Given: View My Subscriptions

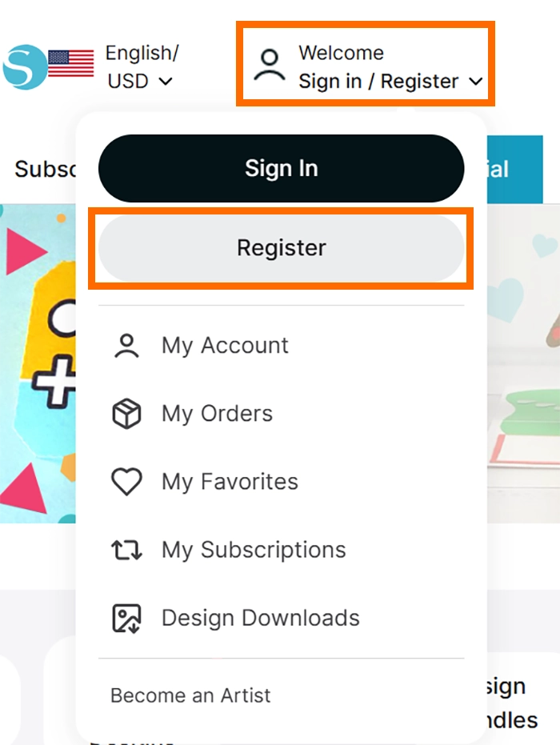Looking at the screenshot, I should [254, 550].
